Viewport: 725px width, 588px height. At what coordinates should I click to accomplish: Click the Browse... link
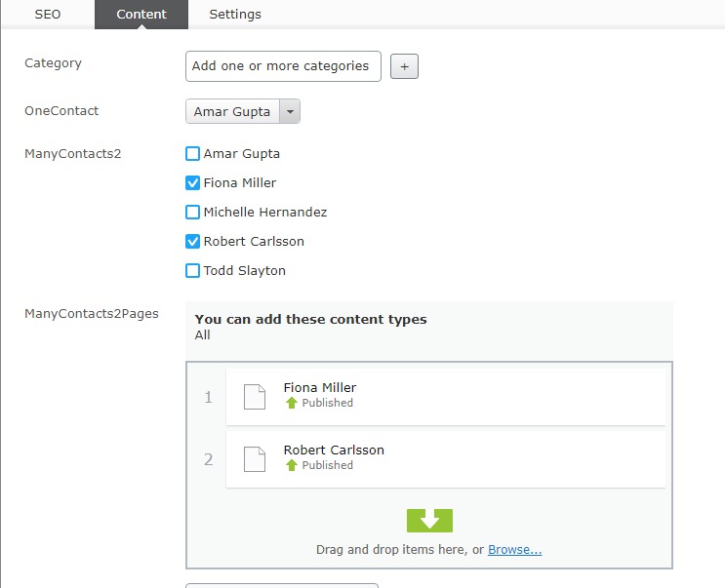tap(514, 550)
